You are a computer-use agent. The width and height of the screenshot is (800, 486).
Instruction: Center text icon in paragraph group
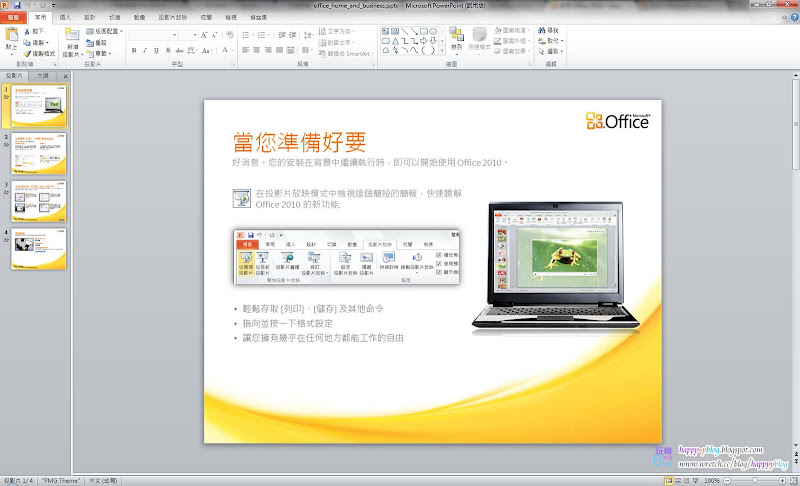pos(257,50)
